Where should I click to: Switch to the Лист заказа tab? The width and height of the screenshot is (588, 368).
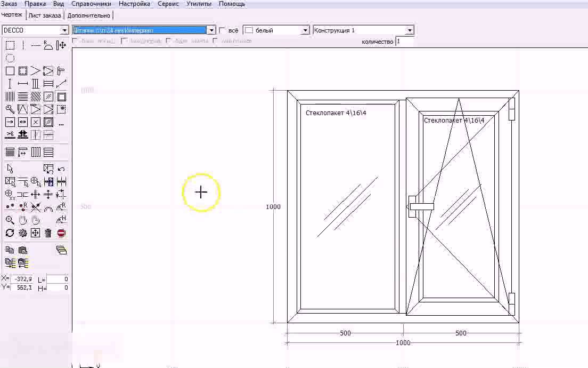tap(45, 15)
